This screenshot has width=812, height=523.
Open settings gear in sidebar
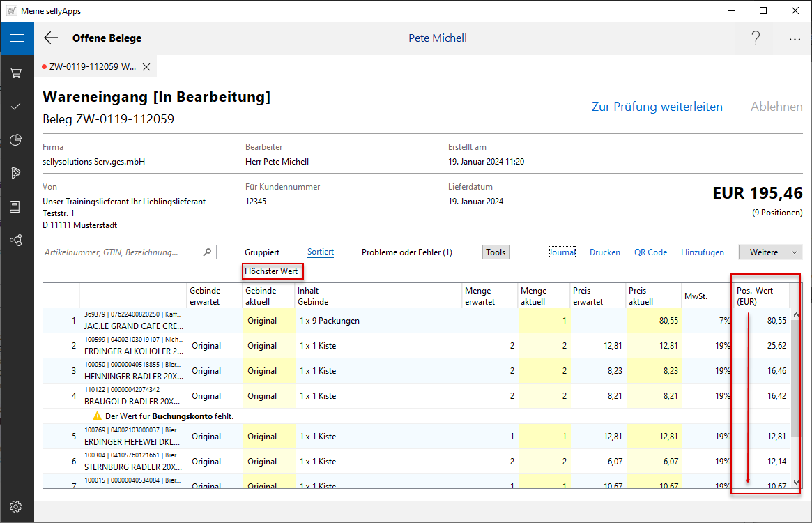[17, 506]
